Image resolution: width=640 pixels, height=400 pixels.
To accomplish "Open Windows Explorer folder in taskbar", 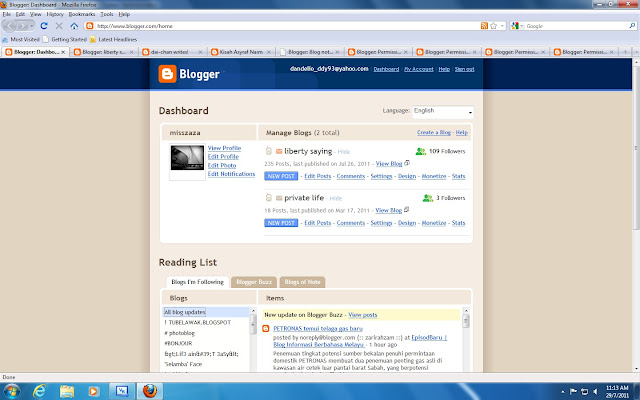I will click(x=67, y=391).
